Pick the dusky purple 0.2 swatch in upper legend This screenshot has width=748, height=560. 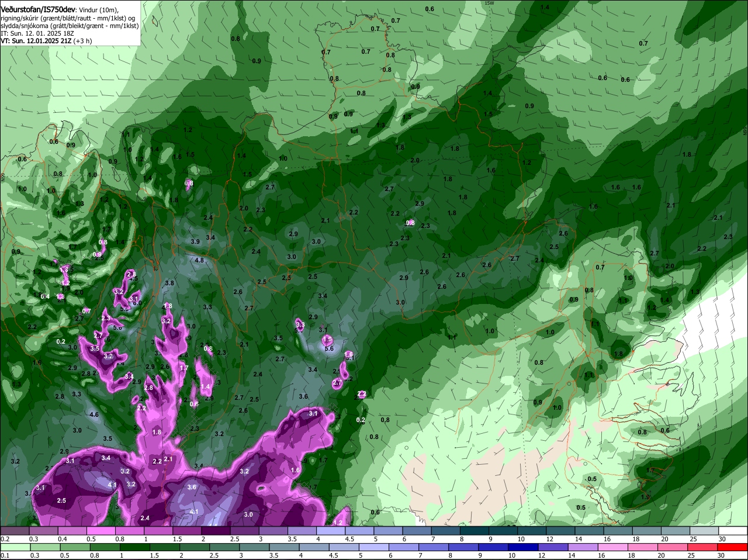point(15,531)
